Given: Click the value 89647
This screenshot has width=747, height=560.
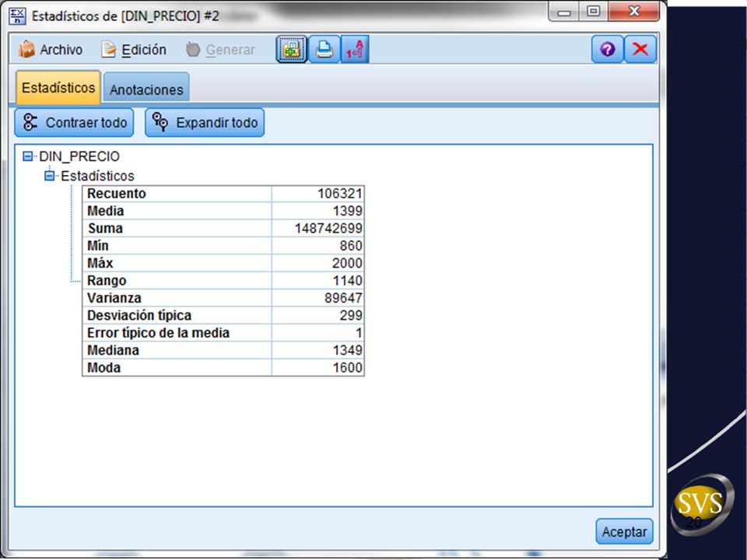Looking at the screenshot, I should click(x=343, y=298).
